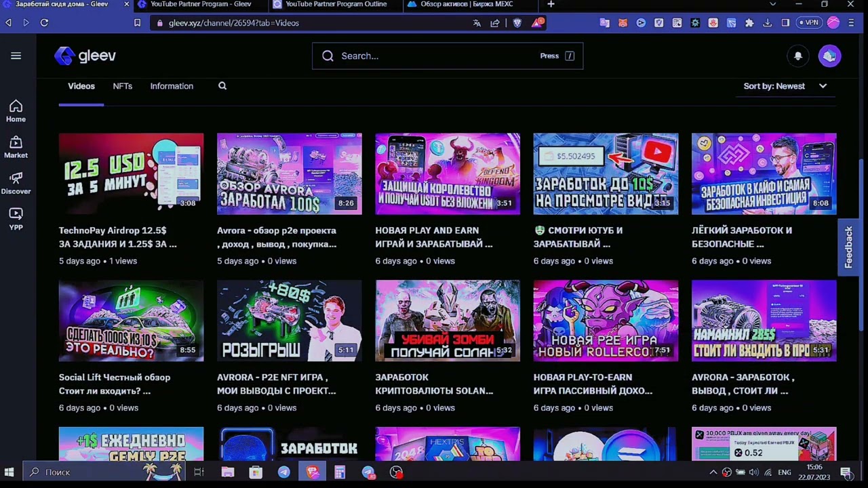This screenshot has width=868, height=488.
Task: Click the browser reload icon
Action: tap(44, 22)
